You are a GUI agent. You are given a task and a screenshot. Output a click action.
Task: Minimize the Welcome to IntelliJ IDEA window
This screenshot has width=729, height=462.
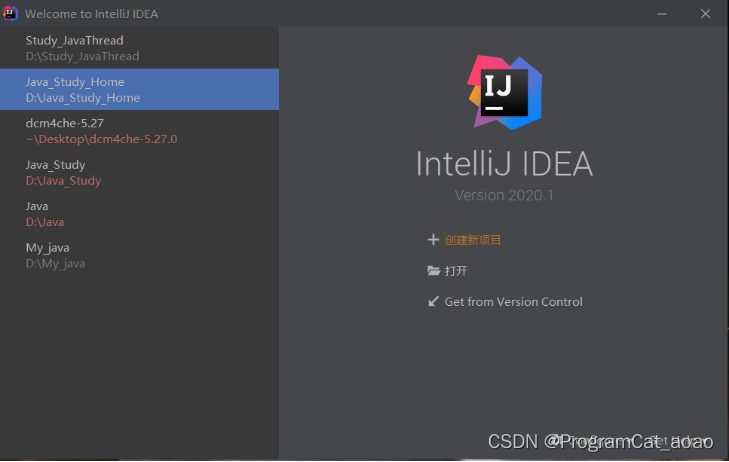point(662,14)
